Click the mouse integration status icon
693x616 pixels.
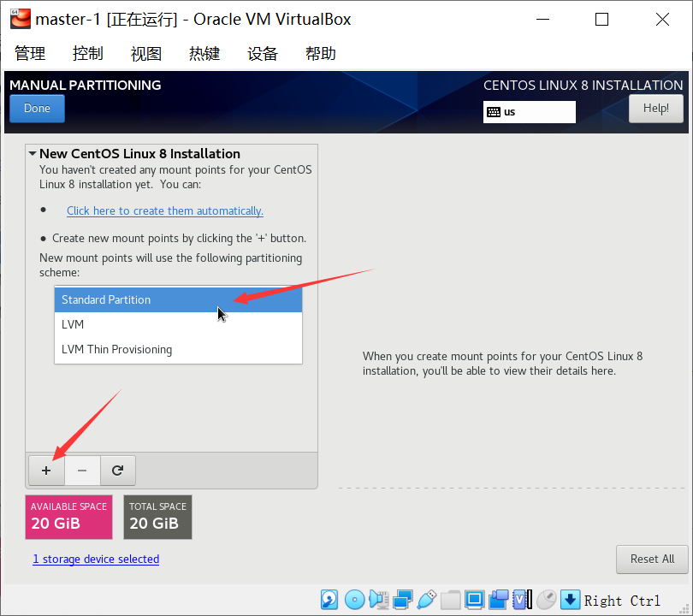tap(546, 600)
